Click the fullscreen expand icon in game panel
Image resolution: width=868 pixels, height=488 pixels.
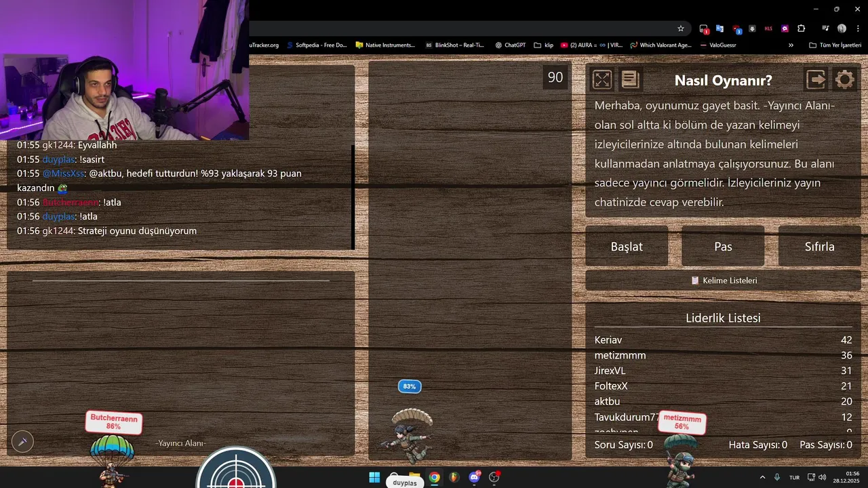tap(602, 80)
